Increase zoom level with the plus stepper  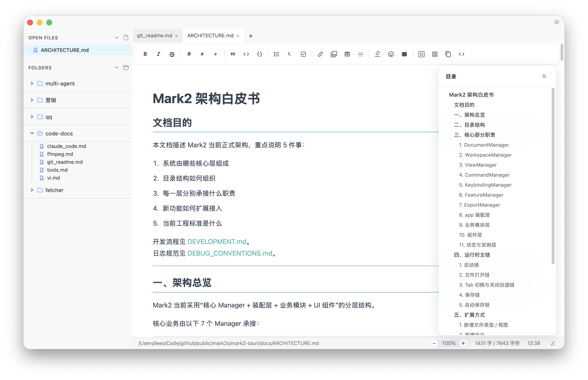coord(463,343)
